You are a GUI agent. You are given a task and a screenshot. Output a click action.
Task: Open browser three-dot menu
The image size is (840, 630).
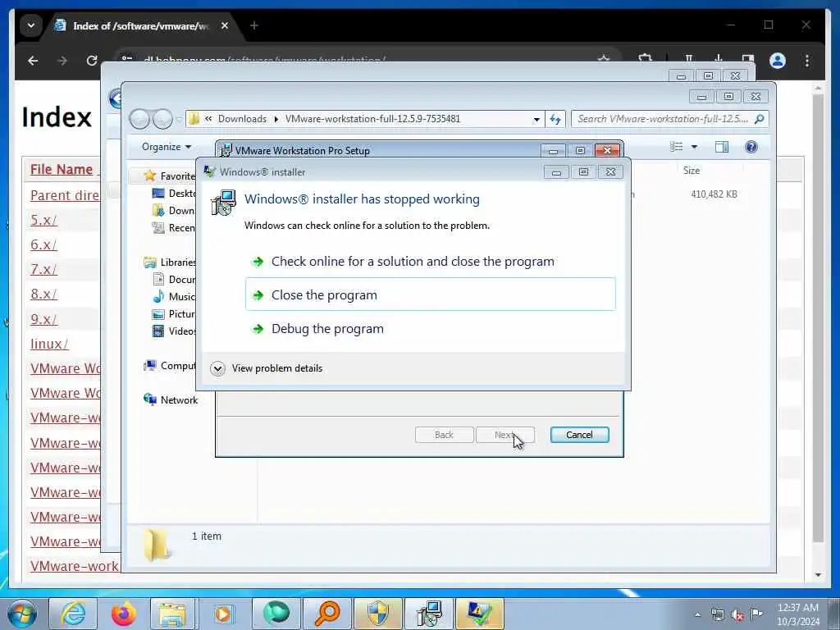point(807,61)
